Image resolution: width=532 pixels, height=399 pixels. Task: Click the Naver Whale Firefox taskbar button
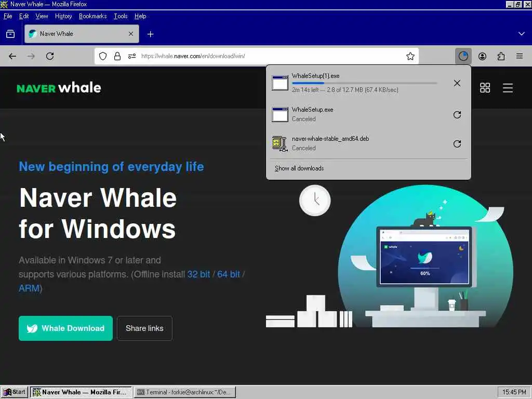[81, 392]
